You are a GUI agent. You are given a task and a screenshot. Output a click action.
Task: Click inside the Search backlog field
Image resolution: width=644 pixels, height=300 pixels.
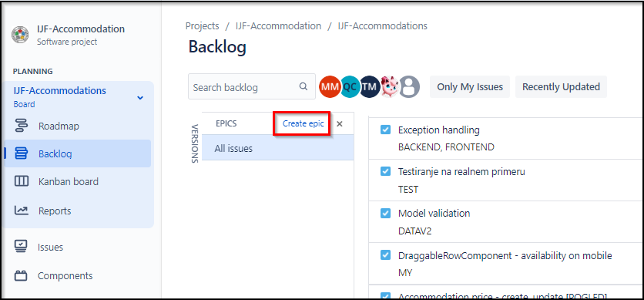point(252,86)
